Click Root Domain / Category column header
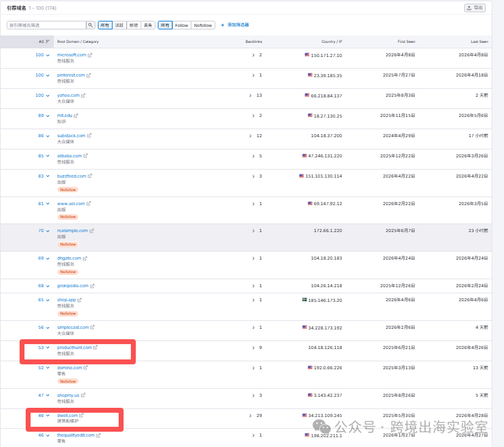Viewport: 504px width, 447px height. tap(78, 42)
